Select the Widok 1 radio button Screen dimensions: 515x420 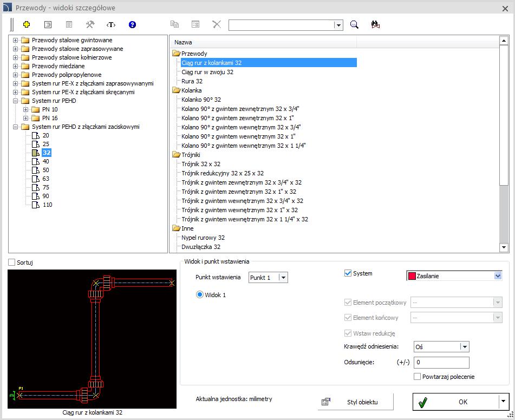pos(199,294)
